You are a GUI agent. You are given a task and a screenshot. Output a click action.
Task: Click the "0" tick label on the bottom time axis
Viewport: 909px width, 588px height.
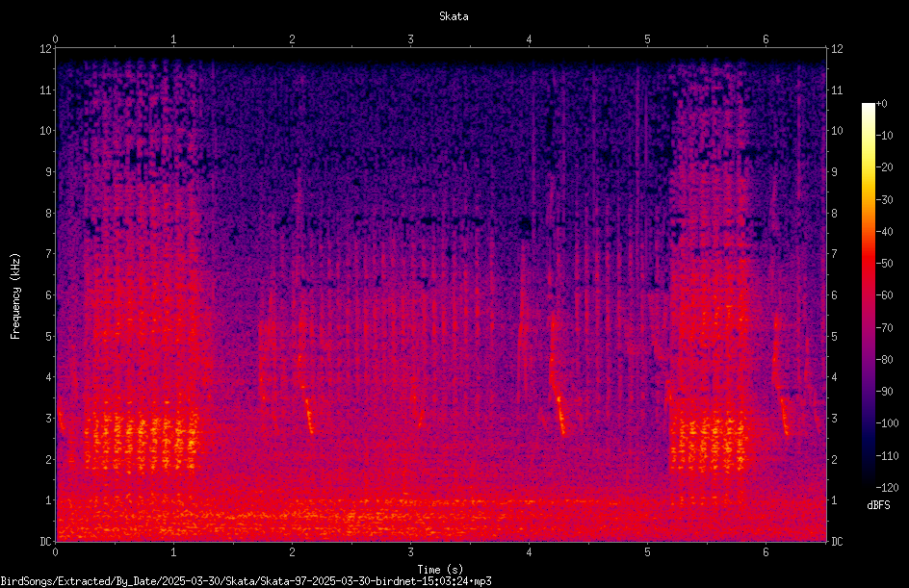tap(55, 552)
